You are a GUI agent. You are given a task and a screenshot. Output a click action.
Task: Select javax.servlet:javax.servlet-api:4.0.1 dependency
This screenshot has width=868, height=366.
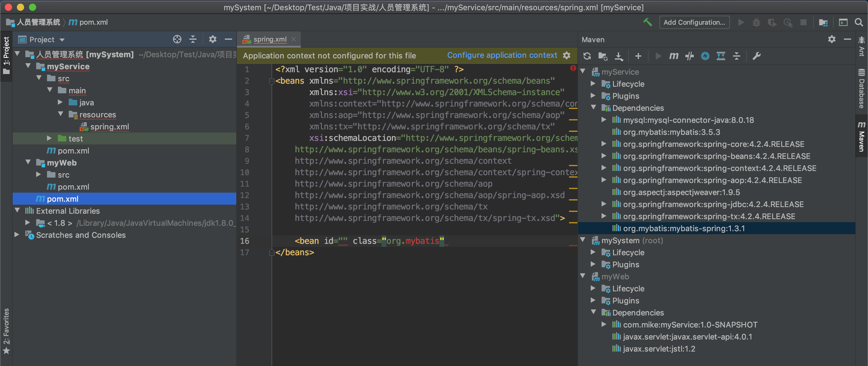pos(687,337)
